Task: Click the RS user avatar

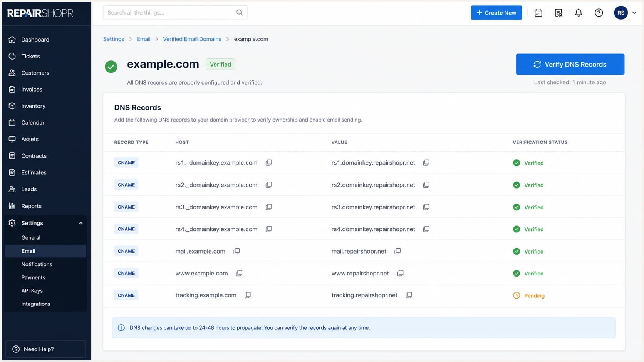Action: pyautogui.click(x=621, y=13)
